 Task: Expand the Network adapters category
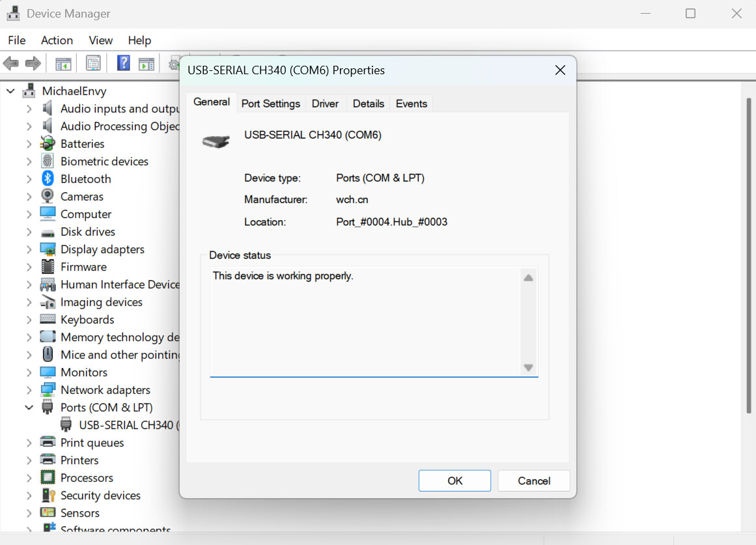tap(29, 390)
